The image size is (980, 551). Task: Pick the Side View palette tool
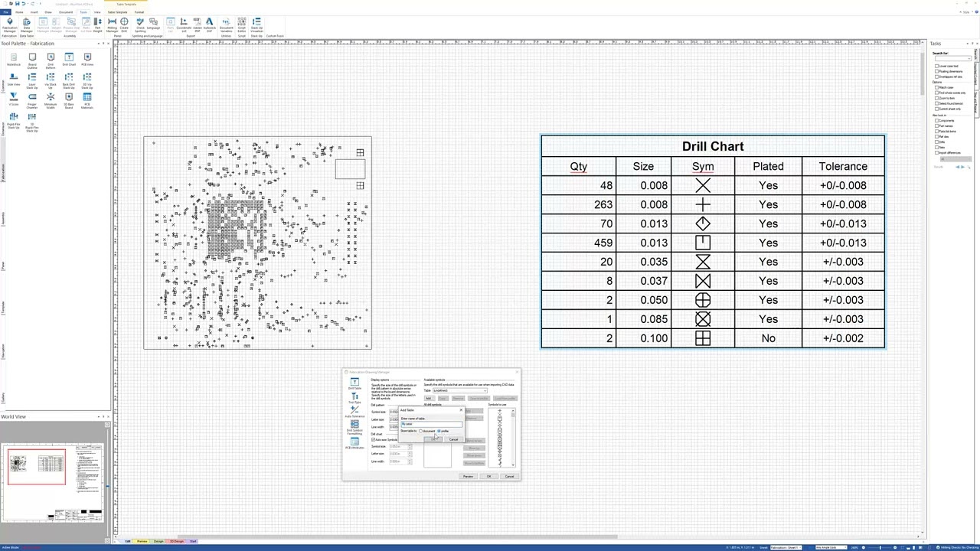[14, 80]
